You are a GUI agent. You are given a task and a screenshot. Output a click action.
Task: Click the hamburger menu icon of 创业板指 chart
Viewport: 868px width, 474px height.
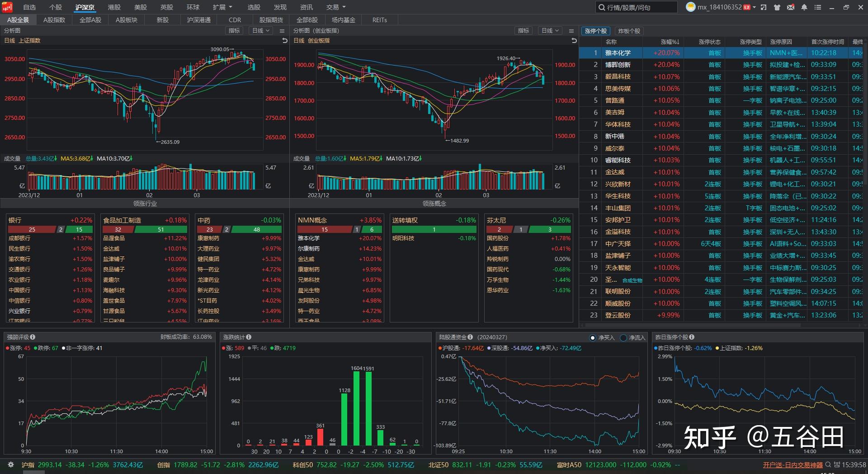point(571,31)
